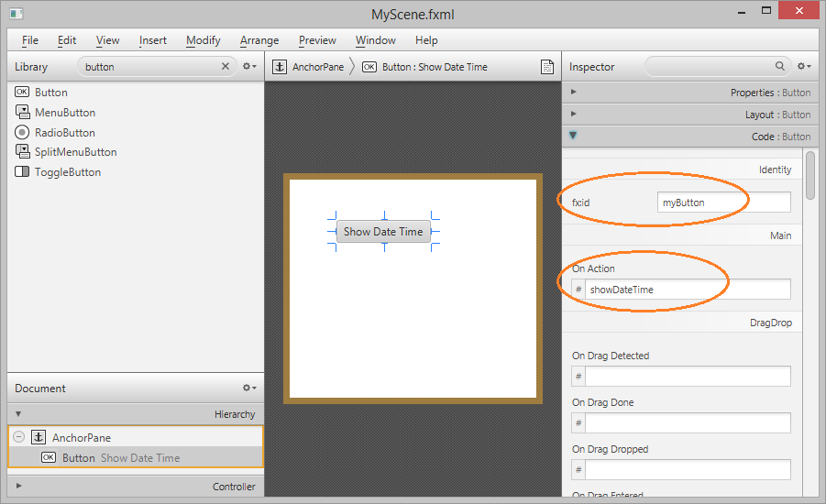Open the Modify menu
Image resolution: width=826 pixels, height=504 pixels.
coord(203,40)
